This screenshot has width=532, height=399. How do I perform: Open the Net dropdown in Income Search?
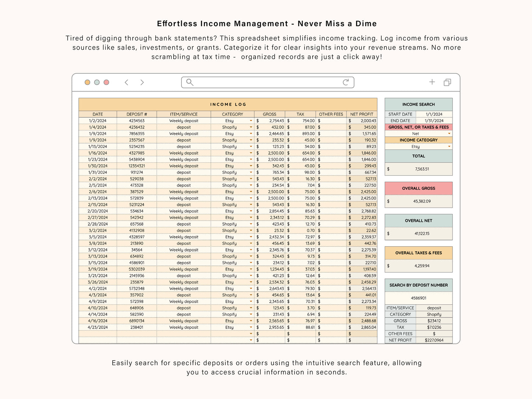[449, 134]
